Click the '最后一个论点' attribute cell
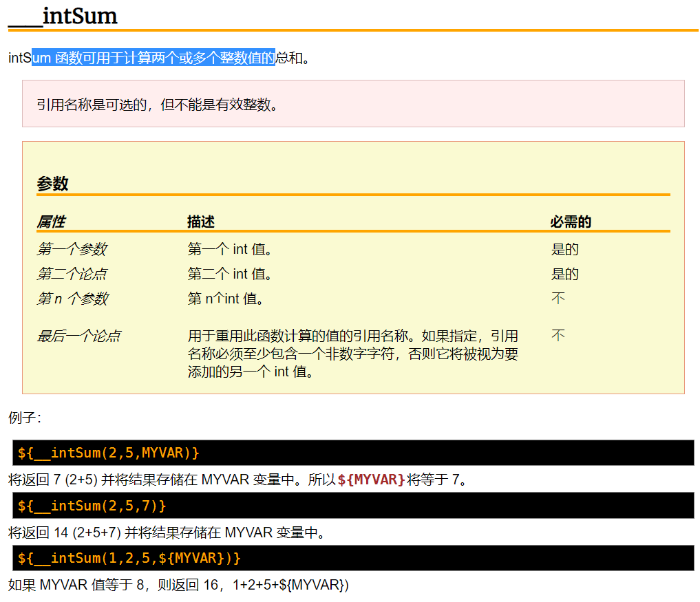The image size is (700, 602). [78, 336]
